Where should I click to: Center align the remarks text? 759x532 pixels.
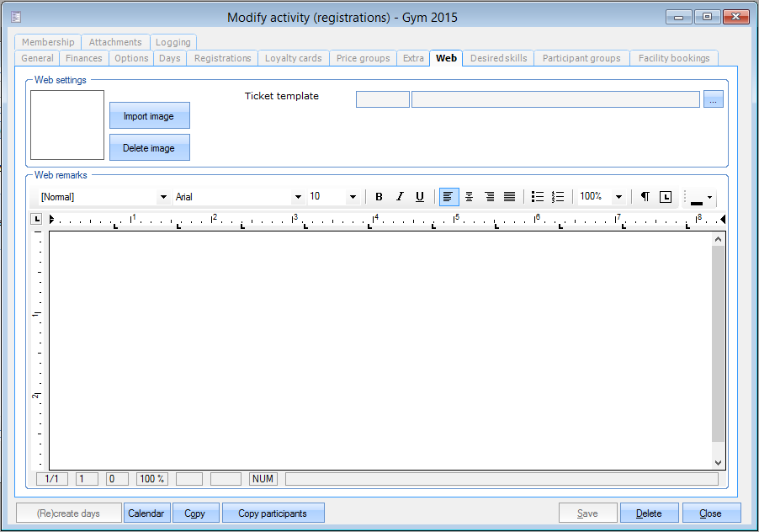pyautogui.click(x=469, y=197)
